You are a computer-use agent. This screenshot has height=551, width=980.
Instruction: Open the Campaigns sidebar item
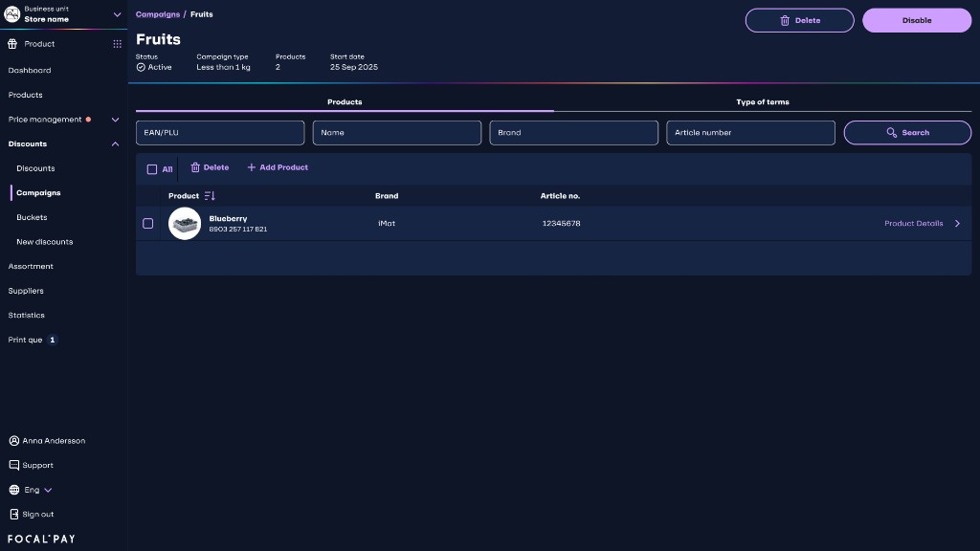[x=38, y=193]
